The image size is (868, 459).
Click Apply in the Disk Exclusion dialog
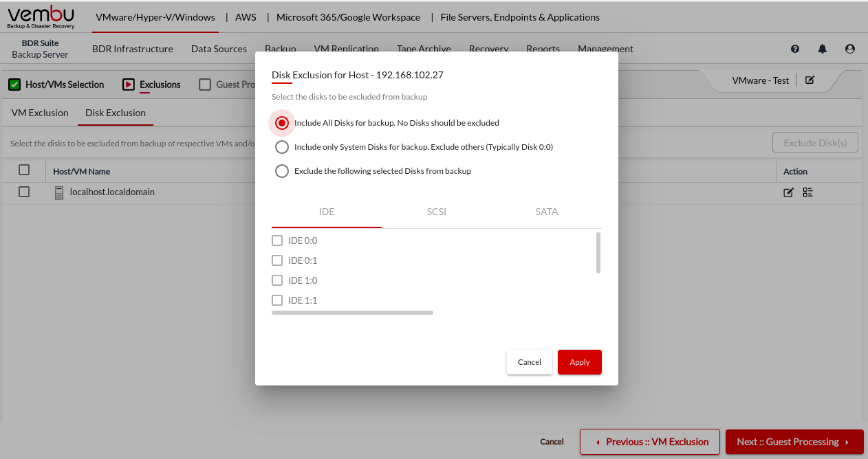click(579, 362)
